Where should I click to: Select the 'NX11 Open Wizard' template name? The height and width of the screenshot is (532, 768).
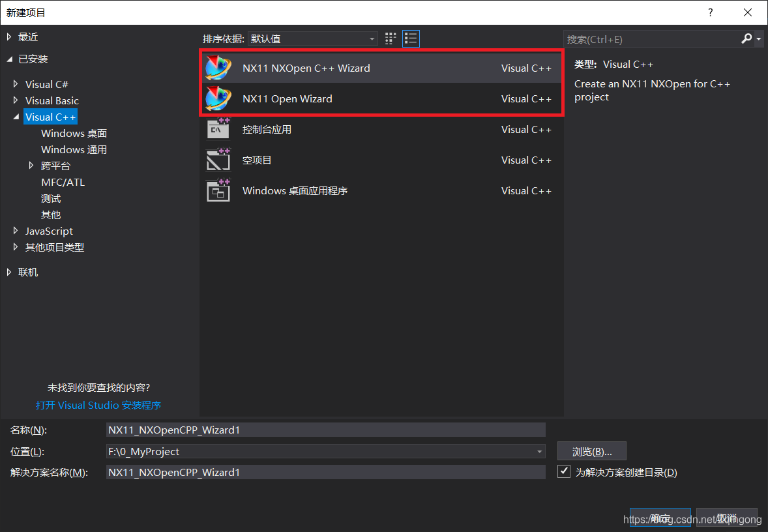pyautogui.click(x=288, y=98)
